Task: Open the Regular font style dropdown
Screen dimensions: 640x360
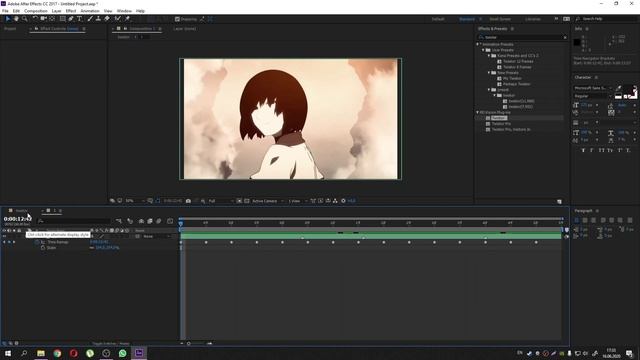Action: (x=593, y=96)
